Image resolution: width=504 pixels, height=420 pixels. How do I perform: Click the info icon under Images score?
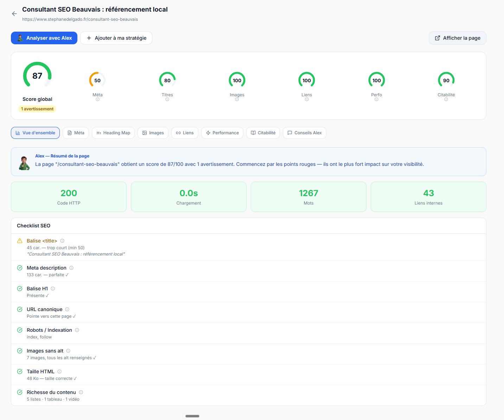pos(237,99)
